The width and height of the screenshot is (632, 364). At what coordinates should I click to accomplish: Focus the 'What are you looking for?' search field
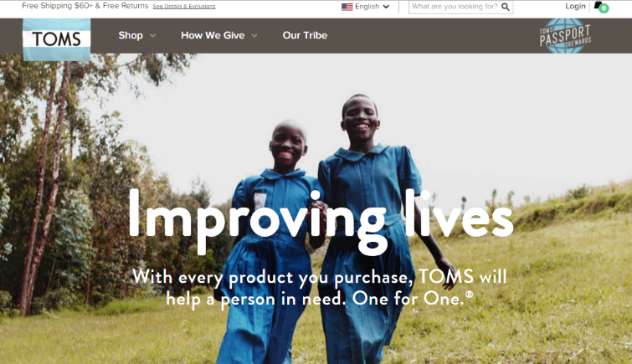pyautogui.click(x=455, y=7)
